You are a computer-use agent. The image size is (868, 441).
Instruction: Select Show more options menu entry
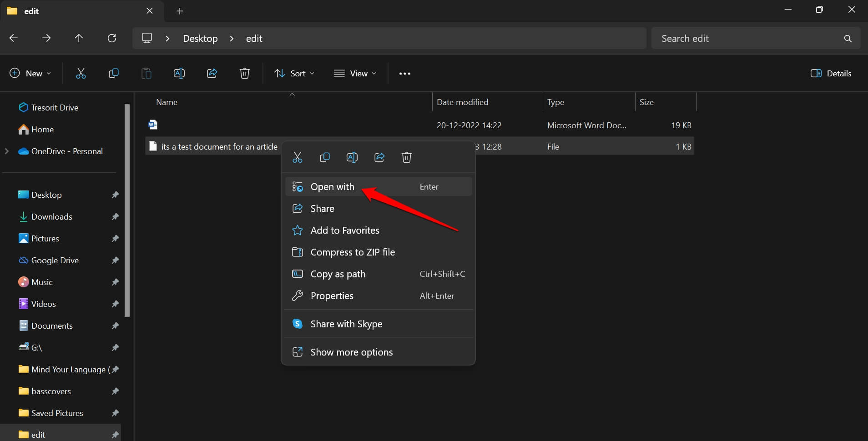click(351, 352)
